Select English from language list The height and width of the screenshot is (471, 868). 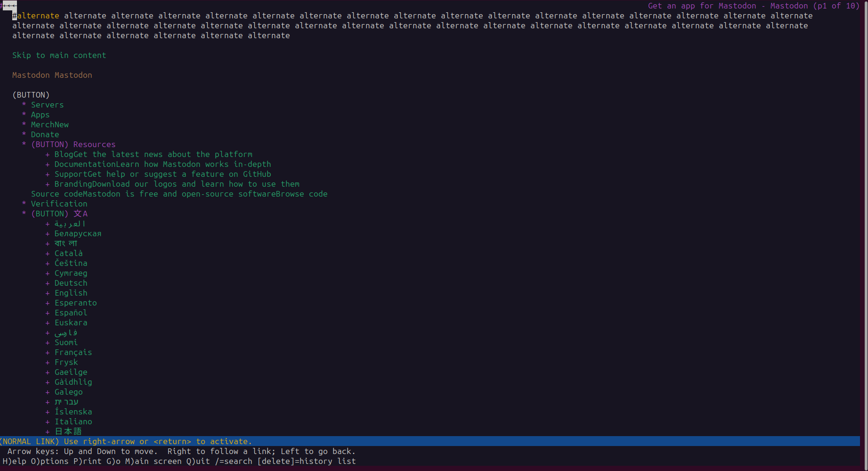tap(71, 293)
